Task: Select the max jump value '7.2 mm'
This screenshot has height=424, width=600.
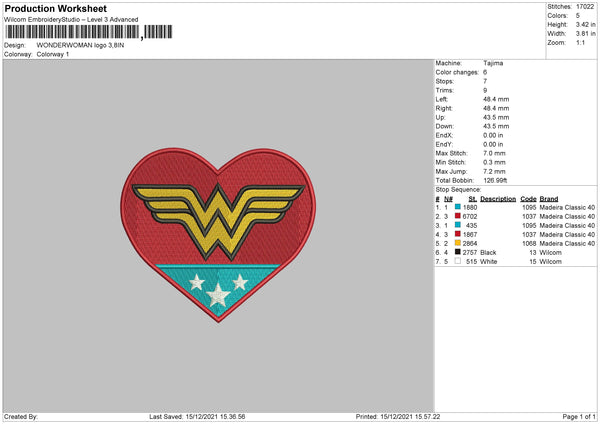Action: tap(494, 171)
